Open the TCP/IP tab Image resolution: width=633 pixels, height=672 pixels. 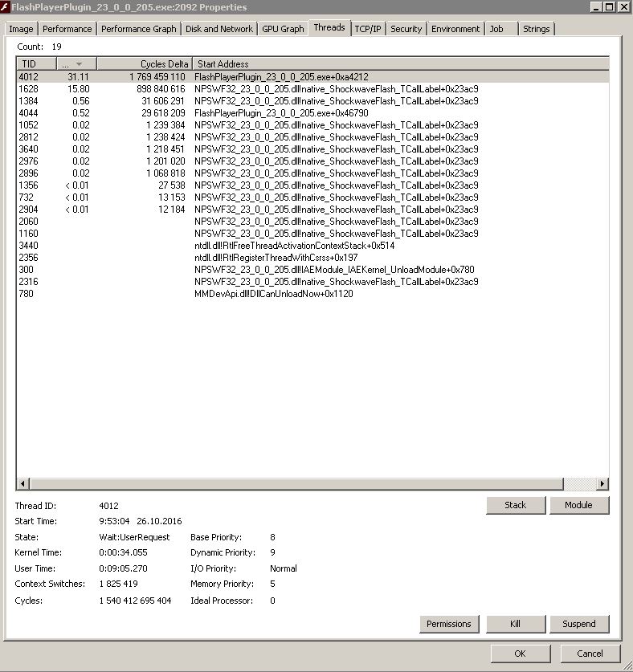368,29
